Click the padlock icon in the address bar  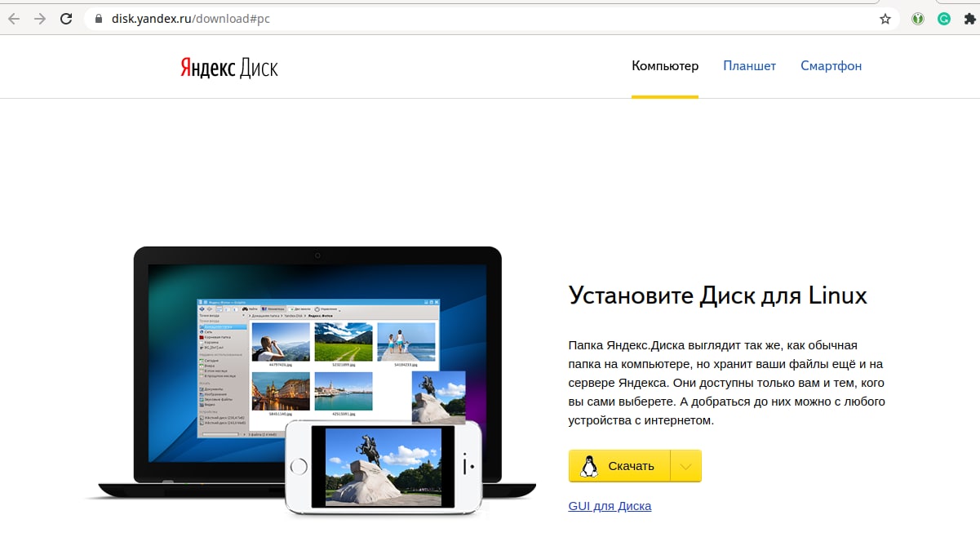(x=100, y=19)
